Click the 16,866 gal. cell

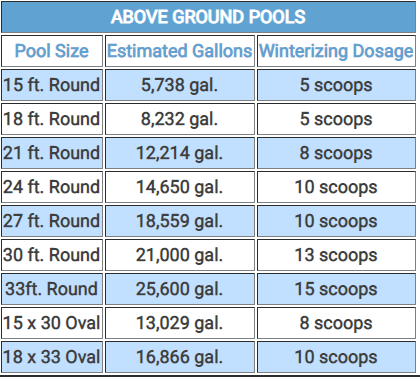(180, 357)
